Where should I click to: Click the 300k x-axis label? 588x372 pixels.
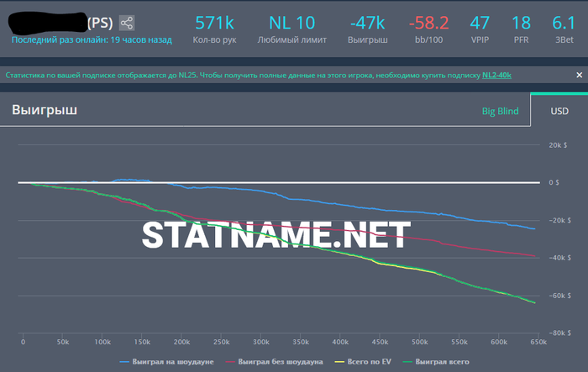[x=261, y=342]
